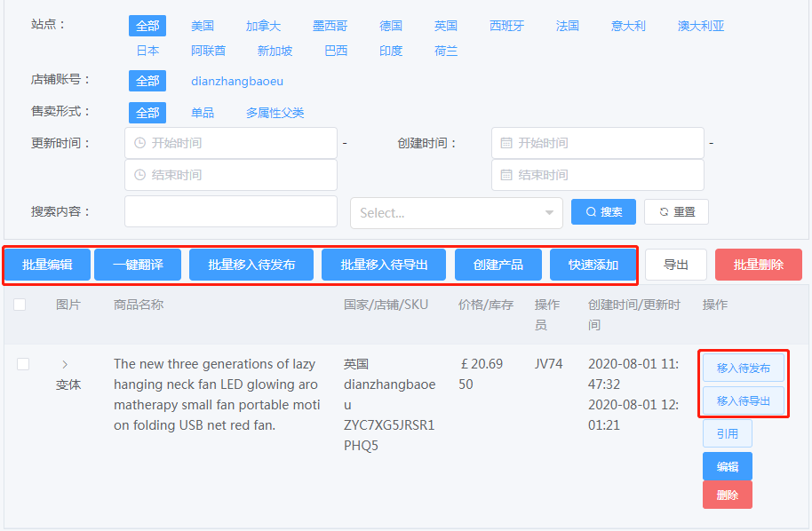Click the red 删除 delete button
The image size is (812, 531).
(728, 495)
